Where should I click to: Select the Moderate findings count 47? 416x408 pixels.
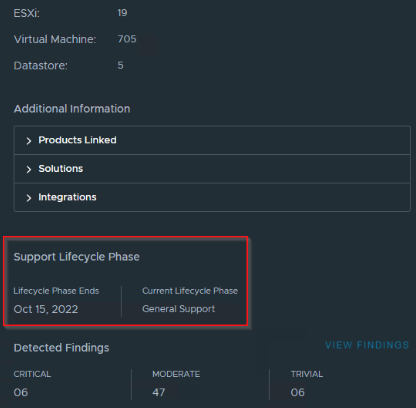(x=159, y=392)
